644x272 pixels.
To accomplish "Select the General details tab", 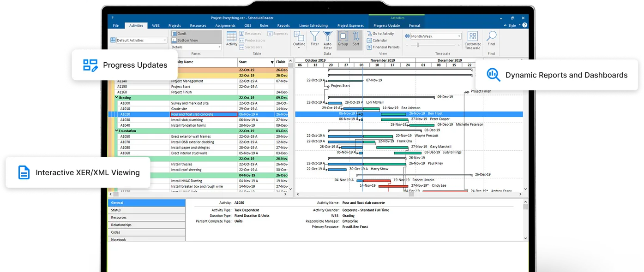I will 147,203.
